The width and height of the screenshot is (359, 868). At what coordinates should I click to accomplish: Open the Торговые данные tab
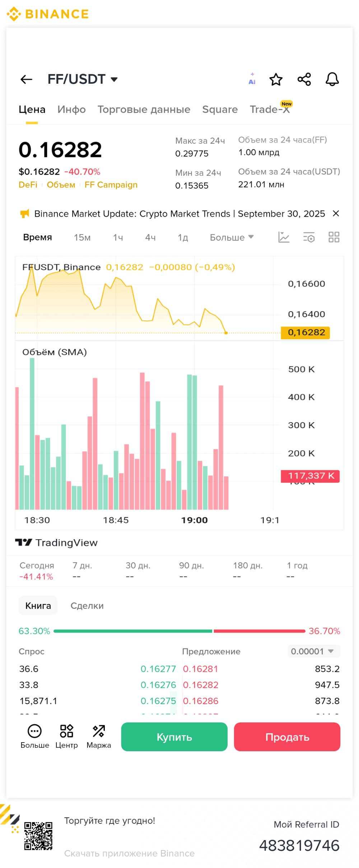144,110
